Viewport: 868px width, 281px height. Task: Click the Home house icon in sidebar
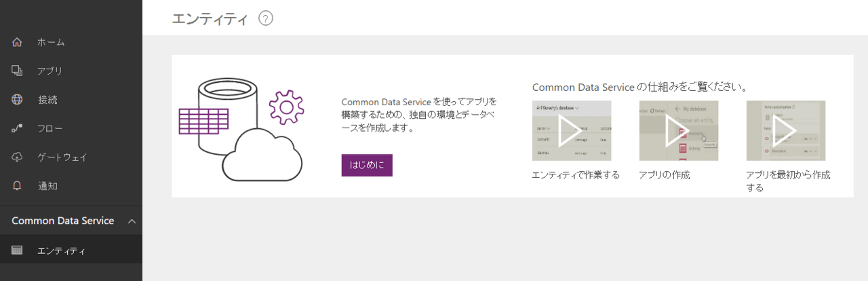(x=17, y=42)
